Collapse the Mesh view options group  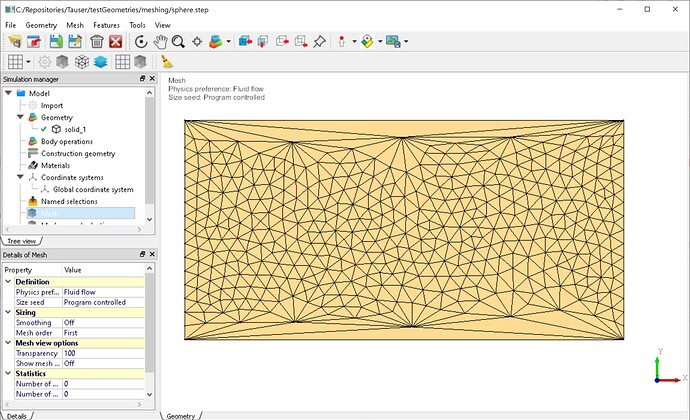[x=8, y=343]
